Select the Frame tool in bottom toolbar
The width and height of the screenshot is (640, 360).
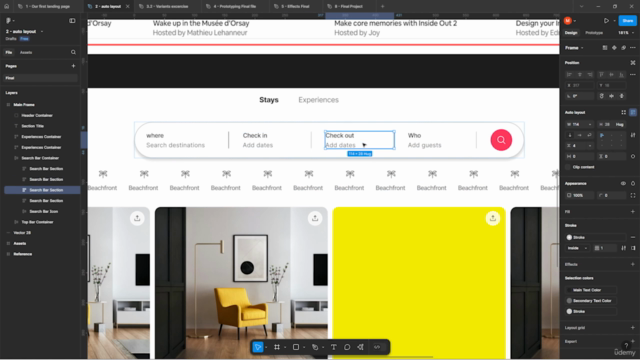277,347
